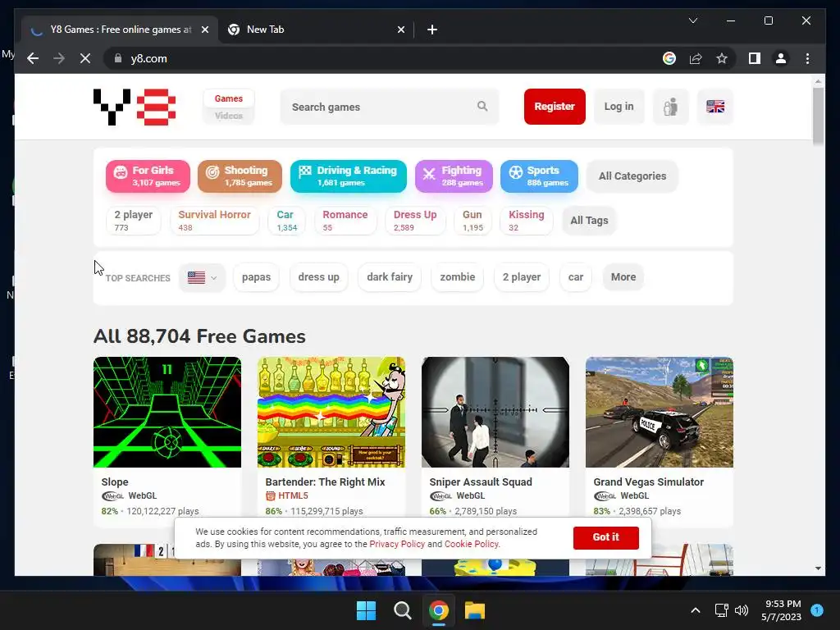
Task: Click the papas top search
Action: [256, 277]
